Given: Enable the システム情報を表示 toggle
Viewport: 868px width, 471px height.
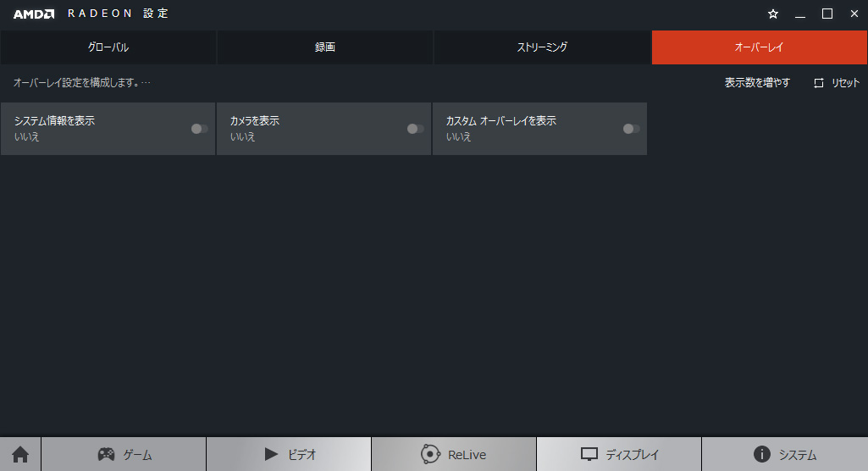Looking at the screenshot, I should pyautogui.click(x=199, y=129).
